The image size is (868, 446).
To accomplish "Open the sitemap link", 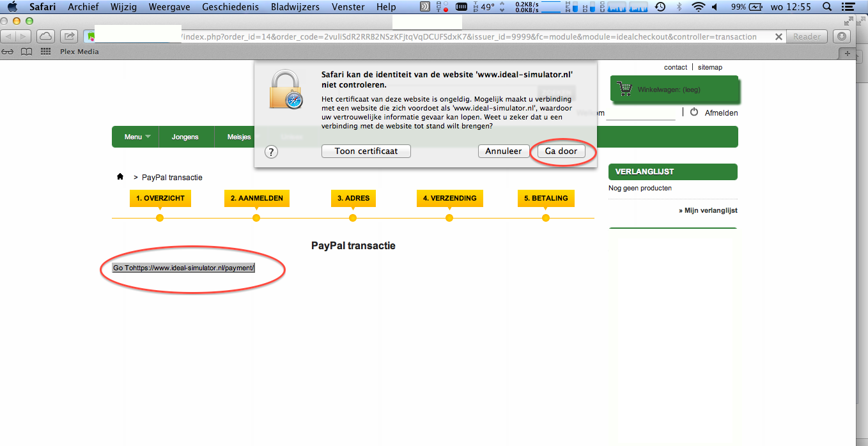I will click(709, 67).
